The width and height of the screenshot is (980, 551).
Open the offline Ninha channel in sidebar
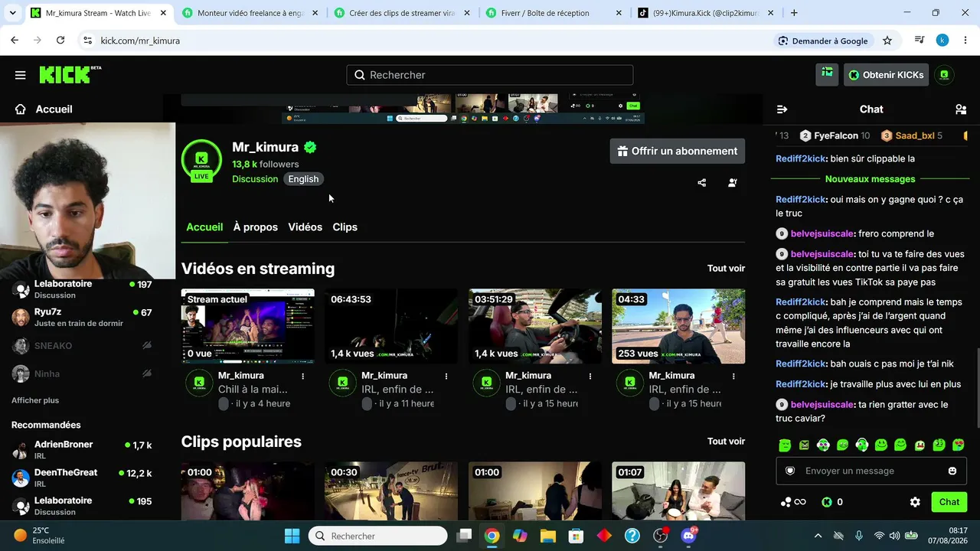tap(83, 374)
